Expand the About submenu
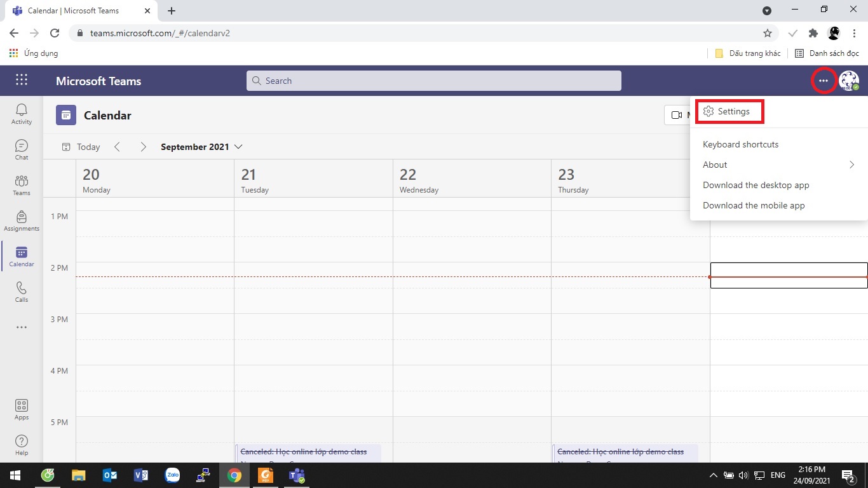868x488 pixels. pyautogui.click(x=778, y=165)
